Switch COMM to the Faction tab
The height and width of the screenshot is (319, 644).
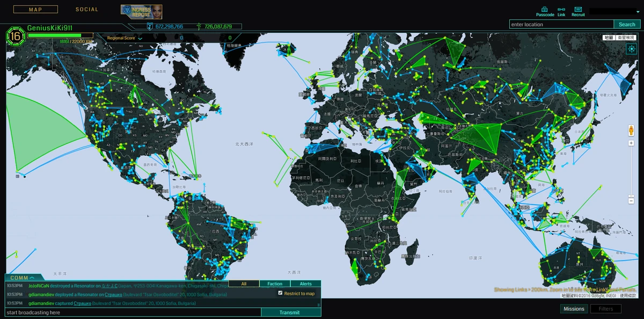coord(274,283)
